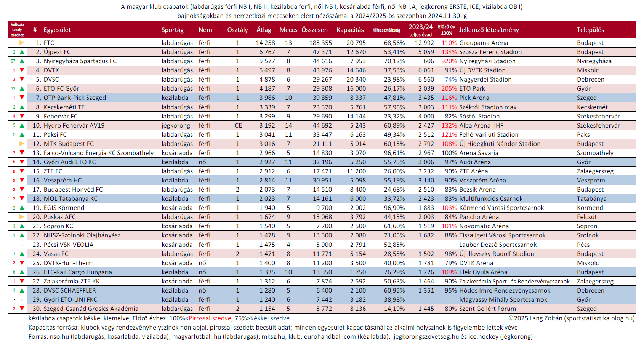644x344 pixels.
Task: Click the red down arrow beside Veszprém HC
Action: [22, 180]
